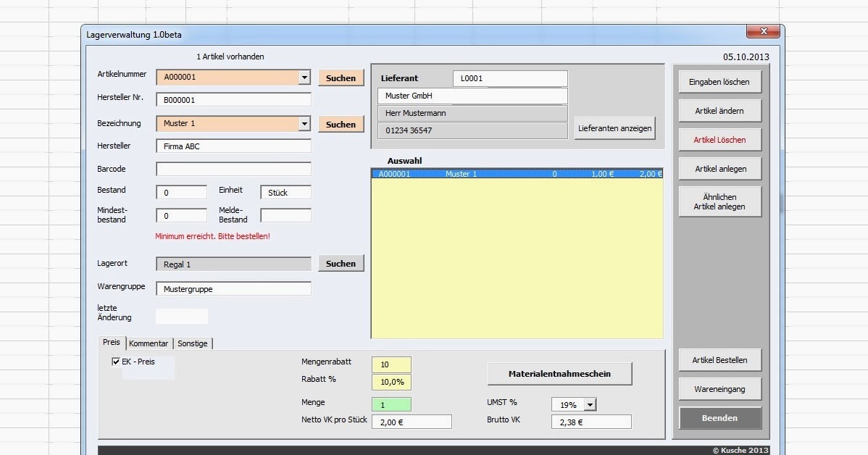Image resolution: width=868 pixels, height=455 pixels.
Task: Click Suchen next to Artikelnummer
Action: tap(341, 78)
